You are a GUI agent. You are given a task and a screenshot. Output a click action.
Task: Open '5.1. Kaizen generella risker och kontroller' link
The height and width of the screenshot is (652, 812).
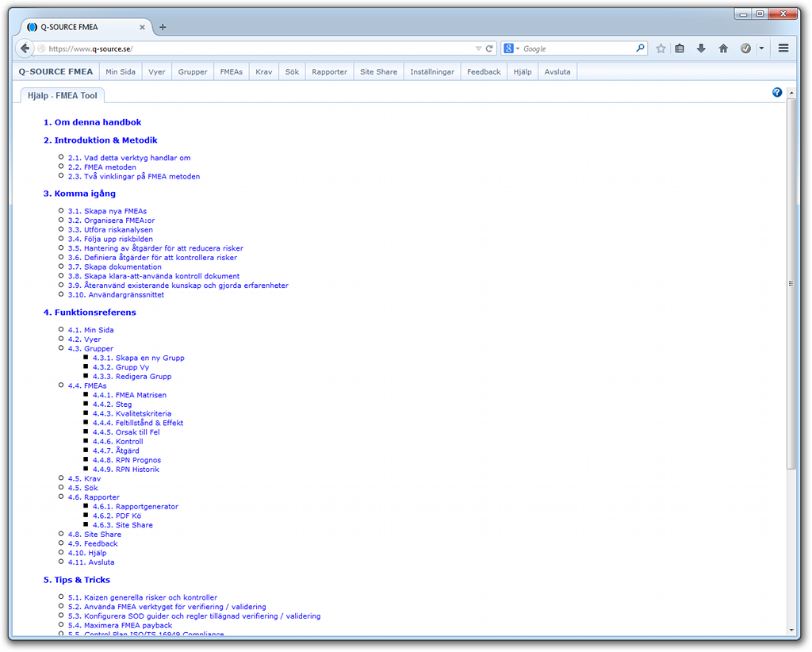(x=143, y=597)
